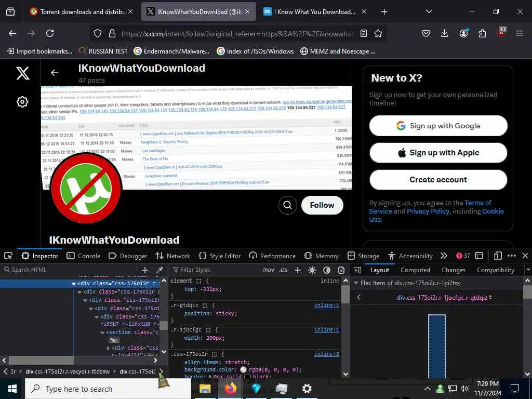Image resolution: width=532 pixels, height=399 pixels.
Task: Toggle the 3-pane inspector sidebar
Action: tap(357, 270)
